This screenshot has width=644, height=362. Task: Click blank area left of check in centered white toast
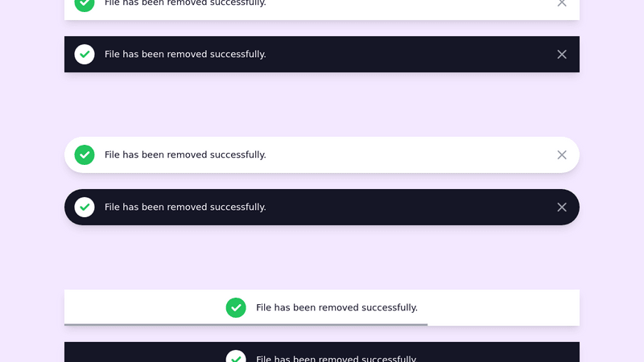(145, 307)
